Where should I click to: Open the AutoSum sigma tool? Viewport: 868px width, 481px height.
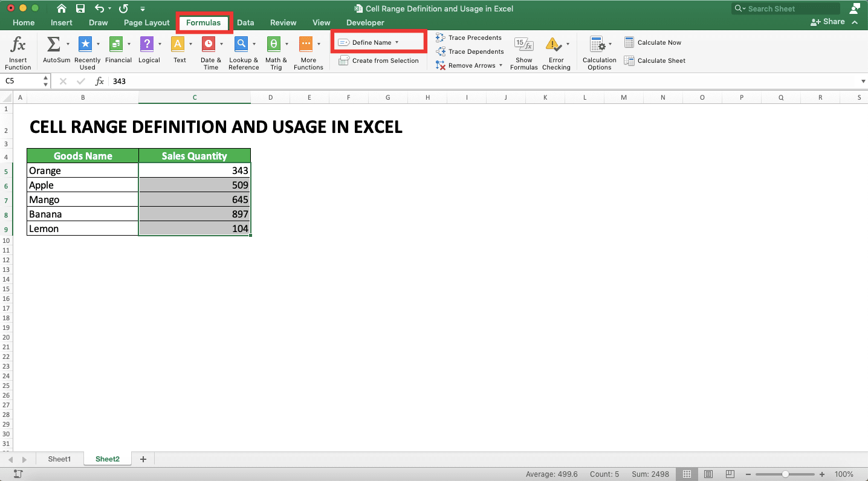[54, 44]
